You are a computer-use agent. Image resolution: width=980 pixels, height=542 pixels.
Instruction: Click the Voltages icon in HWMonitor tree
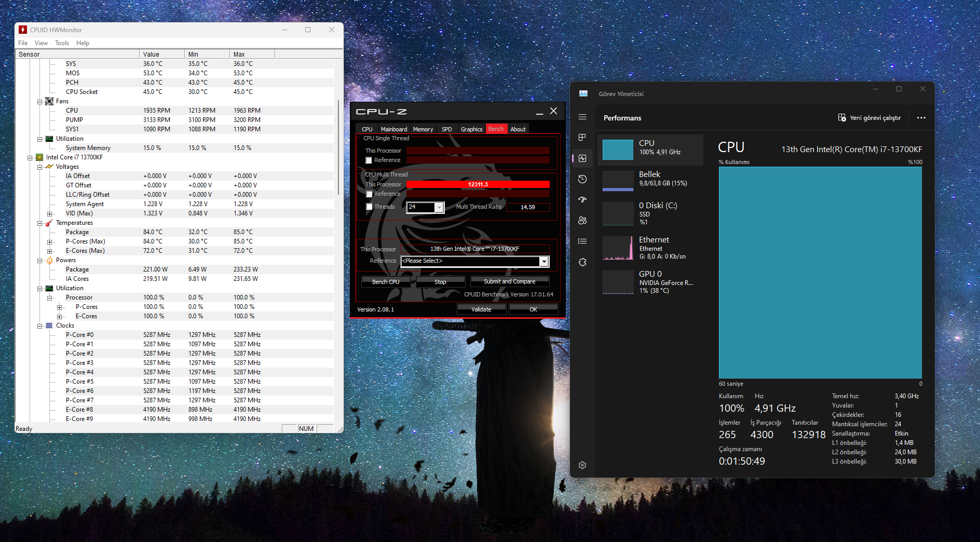click(49, 167)
